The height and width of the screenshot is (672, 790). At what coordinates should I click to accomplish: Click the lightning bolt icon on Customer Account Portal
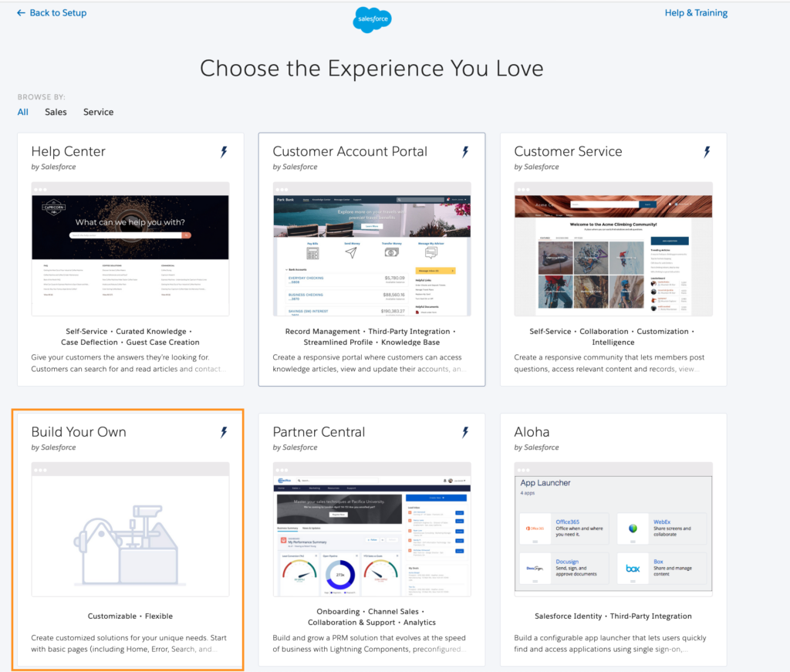pyautogui.click(x=465, y=152)
